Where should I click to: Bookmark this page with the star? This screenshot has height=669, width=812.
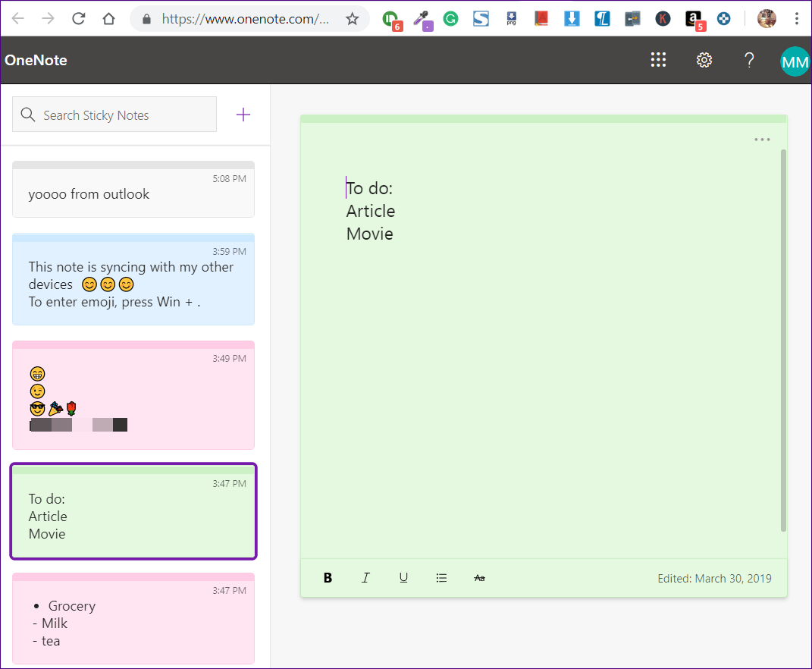click(x=352, y=19)
